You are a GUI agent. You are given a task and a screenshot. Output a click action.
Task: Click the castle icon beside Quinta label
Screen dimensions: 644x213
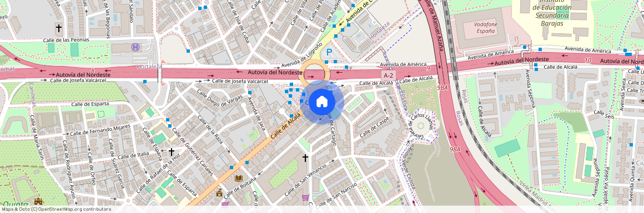(x=39, y=201)
